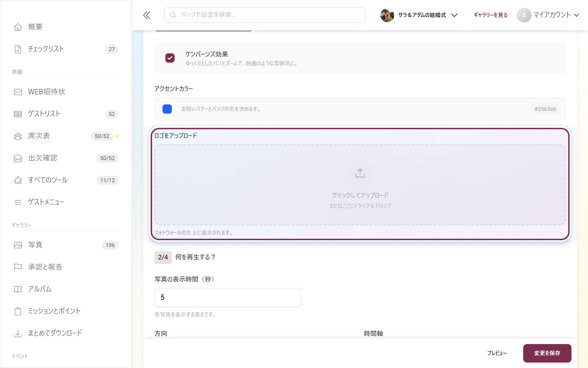This screenshot has width=588, height=368.
Task: Click the hamburger icon for ゲストメニュー
Action: [18, 202]
